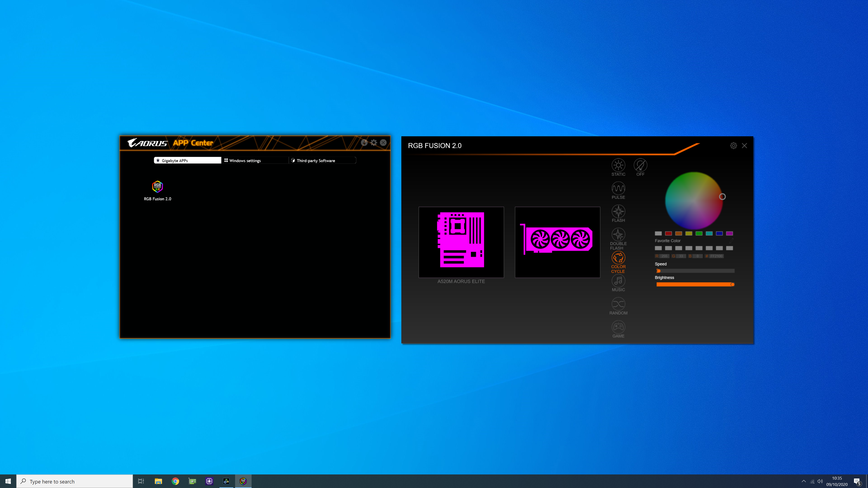Turn lighting OFF with the bulb icon

pos(640,167)
